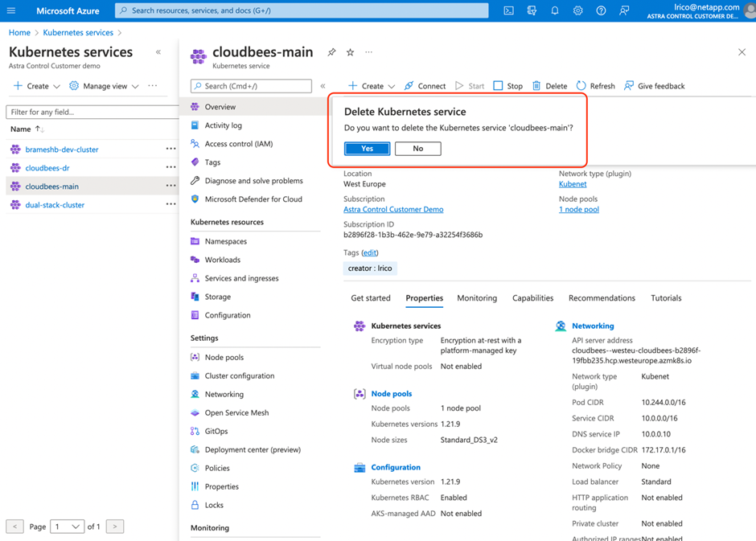The width and height of the screenshot is (756, 541).
Task: Open Deployment center (preview)
Action: tap(253, 449)
